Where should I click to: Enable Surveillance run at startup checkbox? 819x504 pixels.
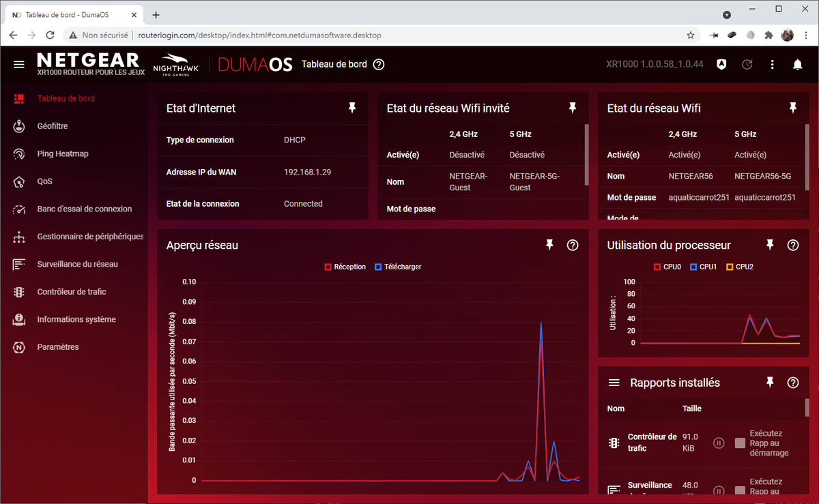[x=740, y=490]
